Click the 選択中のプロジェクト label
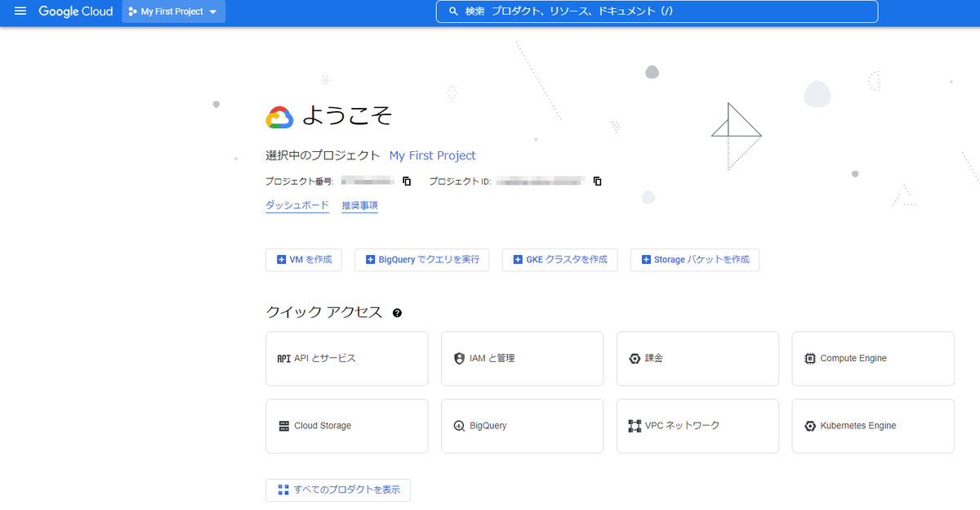This screenshot has width=980, height=510. [x=323, y=155]
